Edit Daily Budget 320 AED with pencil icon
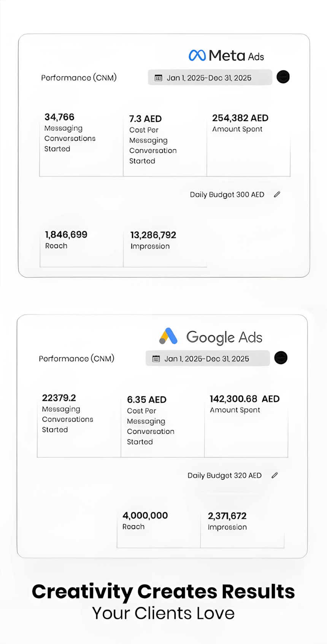The height and width of the screenshot is (644, 327). 275,475
